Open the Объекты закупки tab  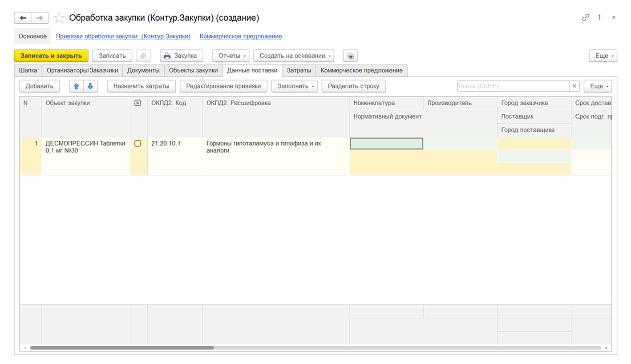tap(193, 70)
